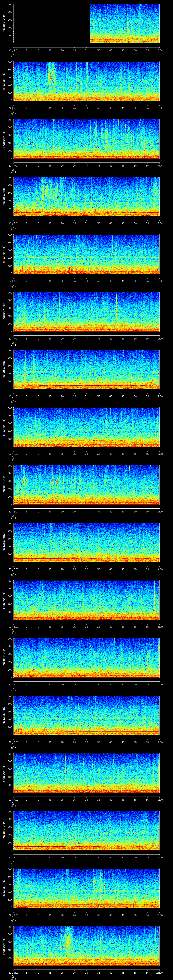Click the '15:00' end time label
The width and height of the screenshot is (173, 980).
tap(159, 627)
